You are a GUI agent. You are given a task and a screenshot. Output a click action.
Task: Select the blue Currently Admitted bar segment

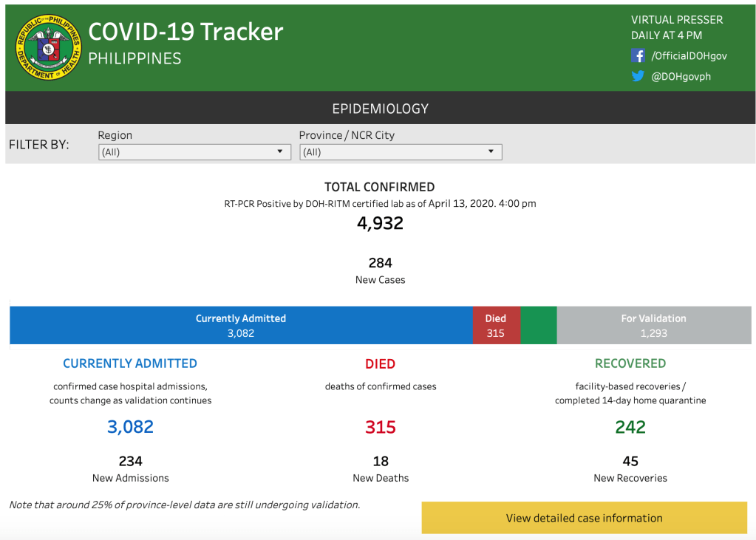coord(241,326)
